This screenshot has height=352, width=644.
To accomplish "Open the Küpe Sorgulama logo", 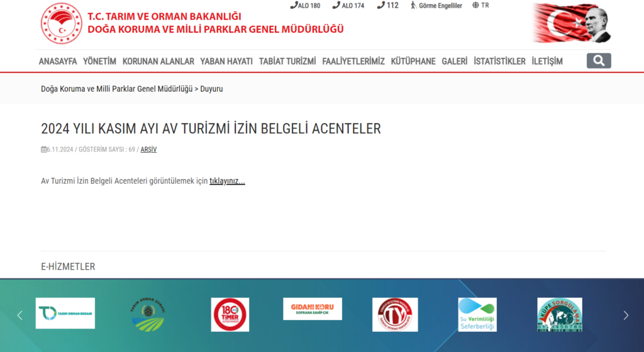I will (560, 314).
